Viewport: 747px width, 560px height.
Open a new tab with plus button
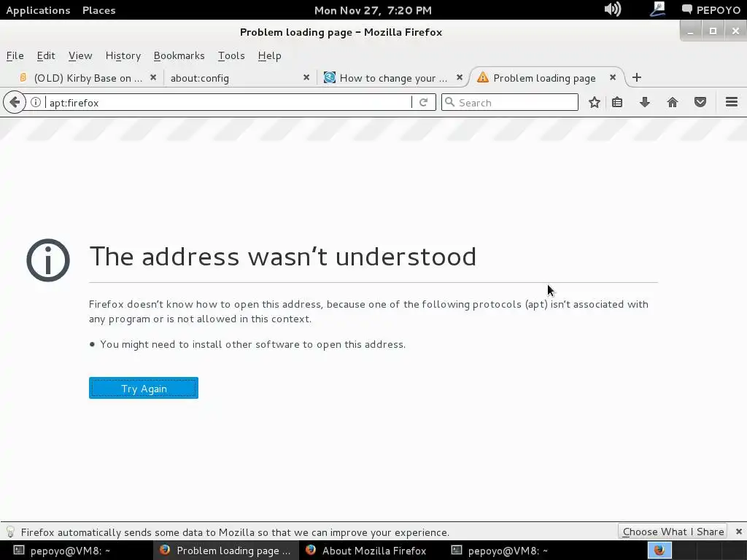[636, 77]
